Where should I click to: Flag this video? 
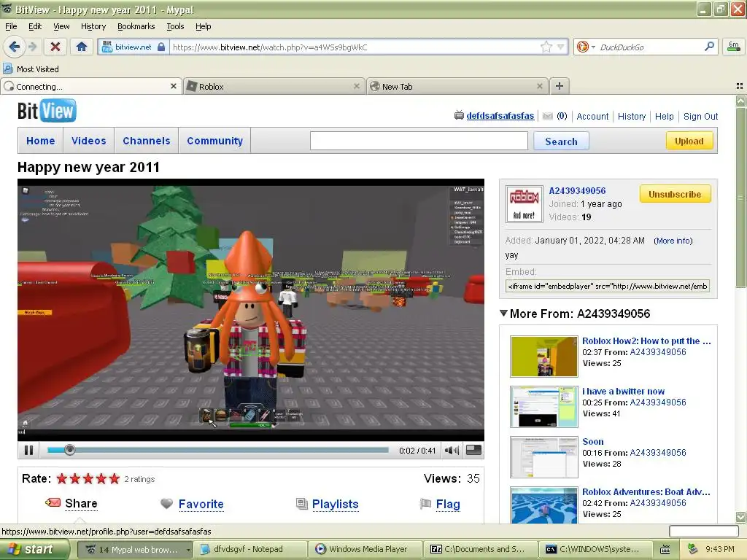[x=448, y=504]
